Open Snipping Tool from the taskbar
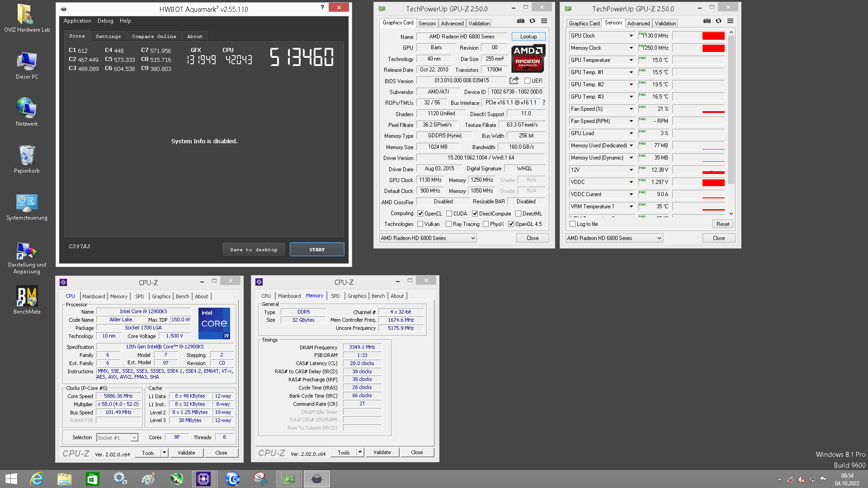 coord(260,479)
